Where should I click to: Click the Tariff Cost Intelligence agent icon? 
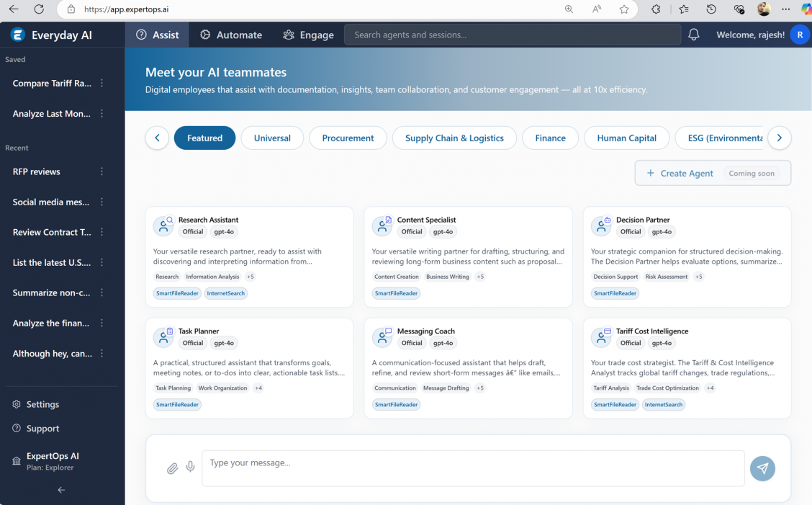pyautogui.click(x=601, y=337)
